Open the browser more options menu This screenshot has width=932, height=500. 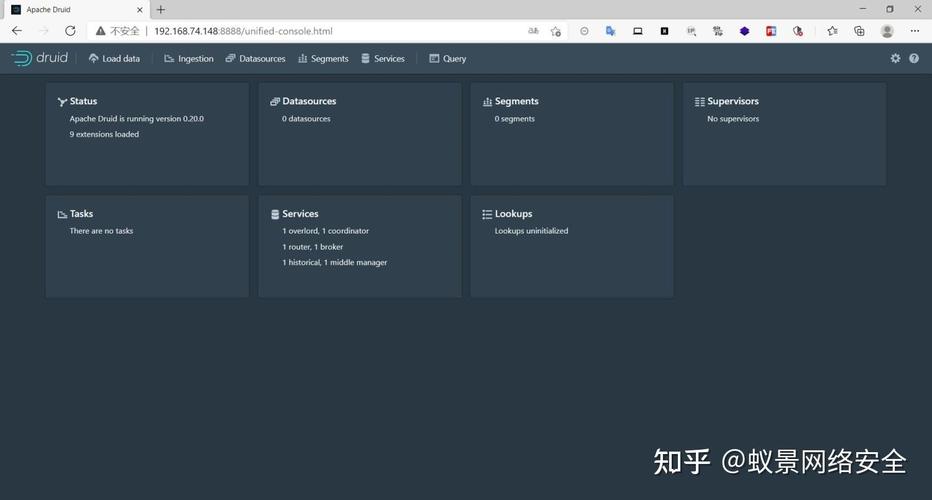pos(915,31)
